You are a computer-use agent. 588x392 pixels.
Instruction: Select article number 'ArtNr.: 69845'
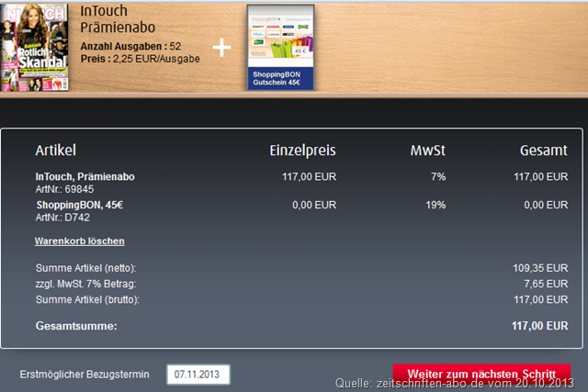point(64,189)
